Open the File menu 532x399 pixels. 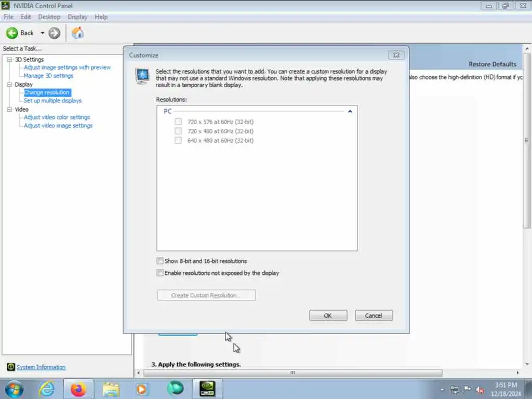8,17
